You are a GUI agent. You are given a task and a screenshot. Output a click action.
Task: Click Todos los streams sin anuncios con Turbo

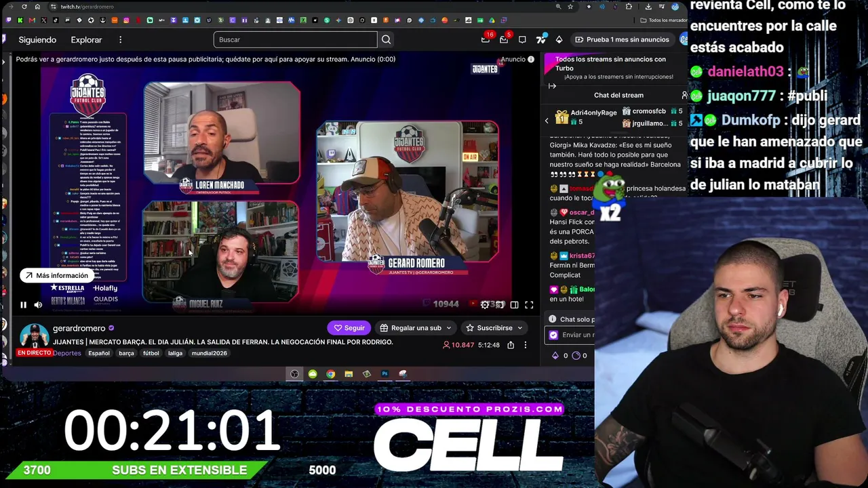coord(610,63)
